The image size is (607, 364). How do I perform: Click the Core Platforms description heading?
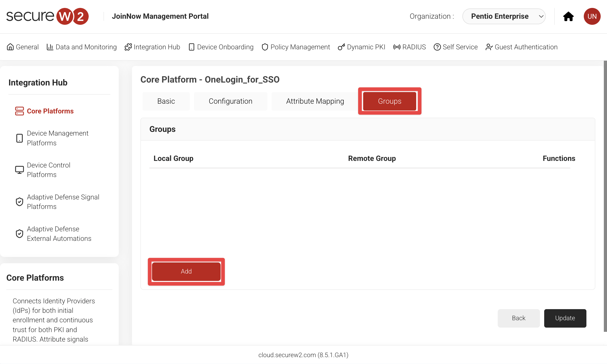click(35, 278)
